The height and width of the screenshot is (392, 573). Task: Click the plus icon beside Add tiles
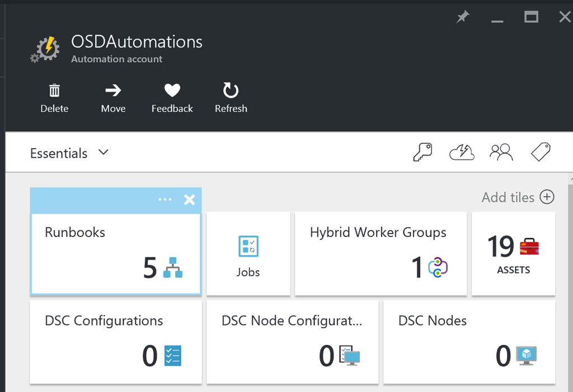pos(547,197)
